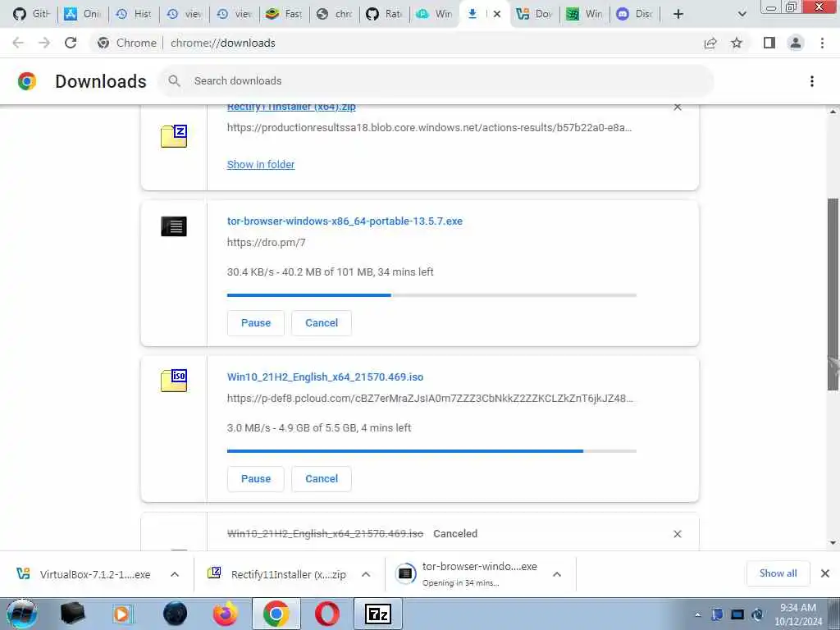
Task: Remove the canceled Win10_21H2 entry from list
Action: 678,534
